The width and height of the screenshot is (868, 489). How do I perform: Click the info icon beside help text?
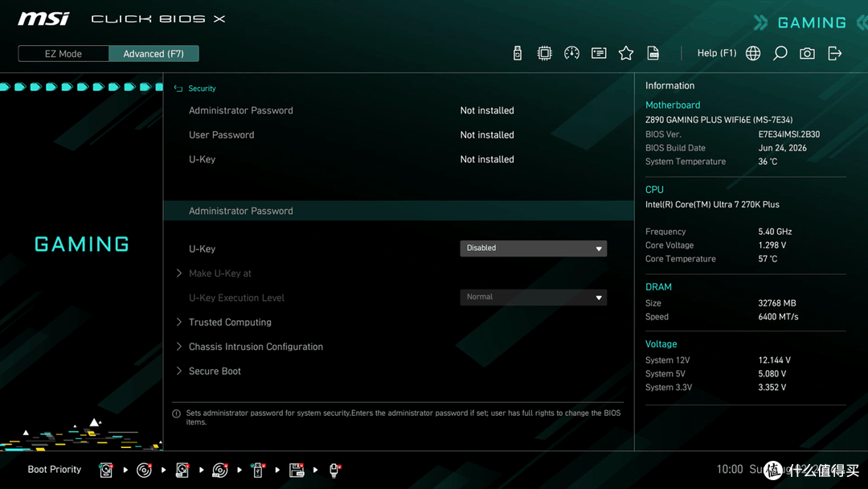point(177,413)
